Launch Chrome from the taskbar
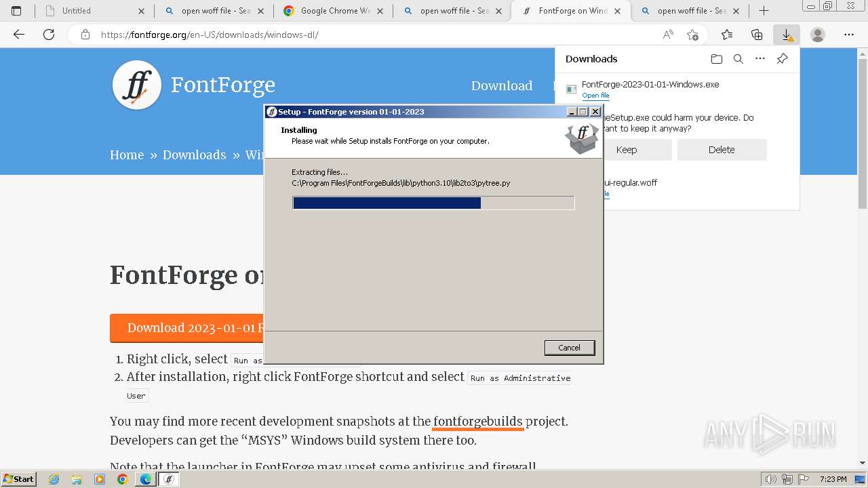Viewport: 868px width, 488px height. [x=123, y=479]
